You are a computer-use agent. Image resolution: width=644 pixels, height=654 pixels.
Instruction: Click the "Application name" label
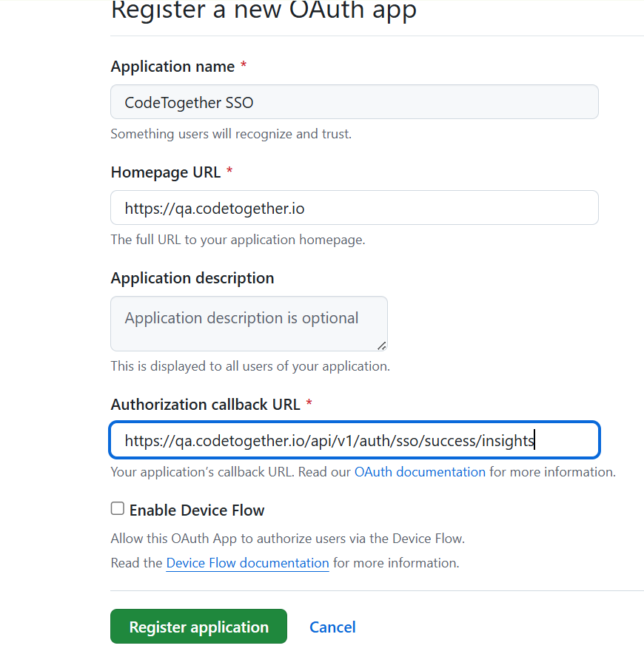172,67
